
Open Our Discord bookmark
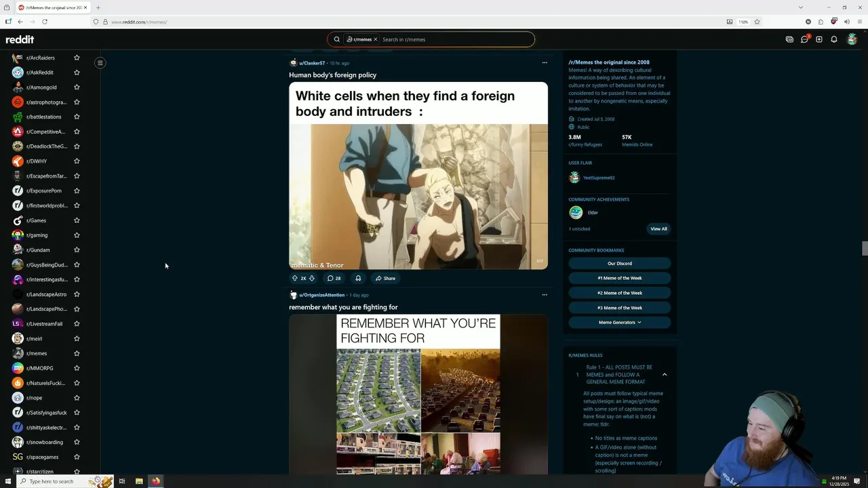coord(620,264)
